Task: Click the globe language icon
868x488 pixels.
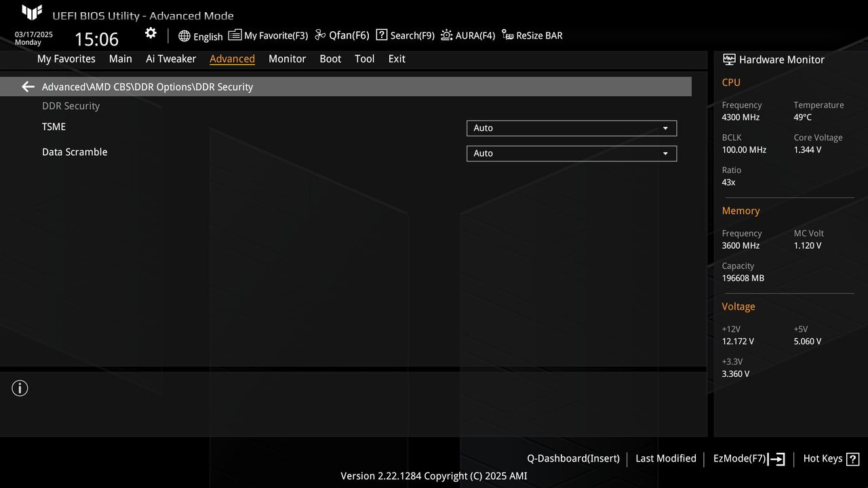Action: [x=184, y=36]
